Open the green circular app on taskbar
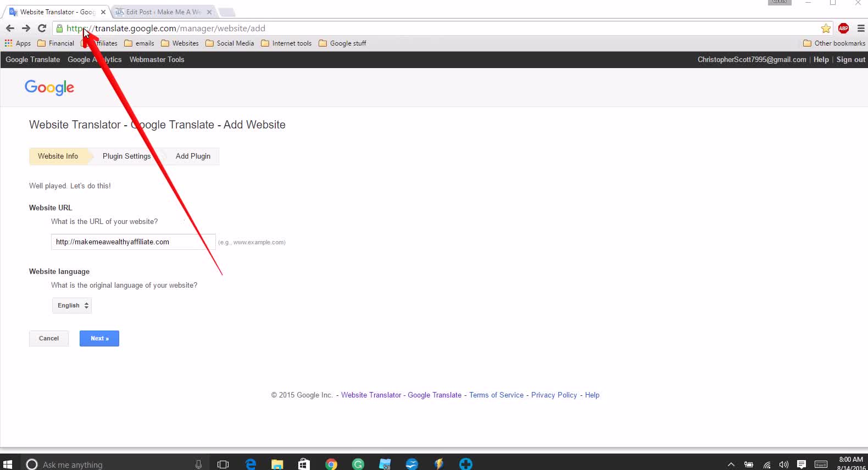Viewport: 868px width, 470px height. coord(358,464)
